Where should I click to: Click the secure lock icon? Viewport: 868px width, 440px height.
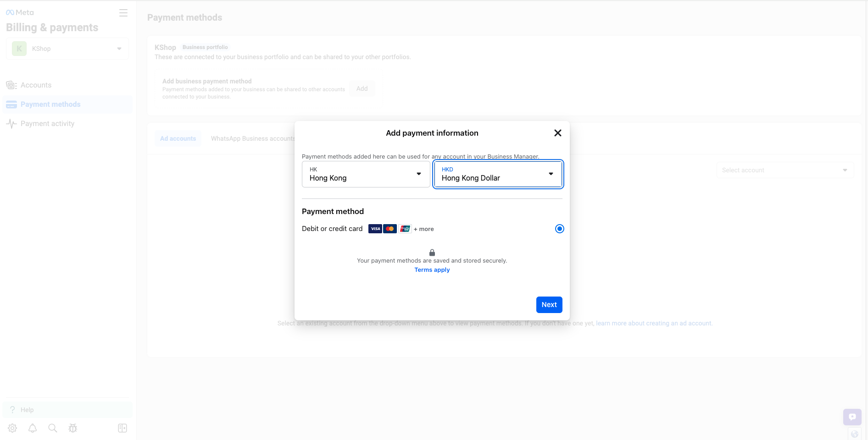point(432,253)
